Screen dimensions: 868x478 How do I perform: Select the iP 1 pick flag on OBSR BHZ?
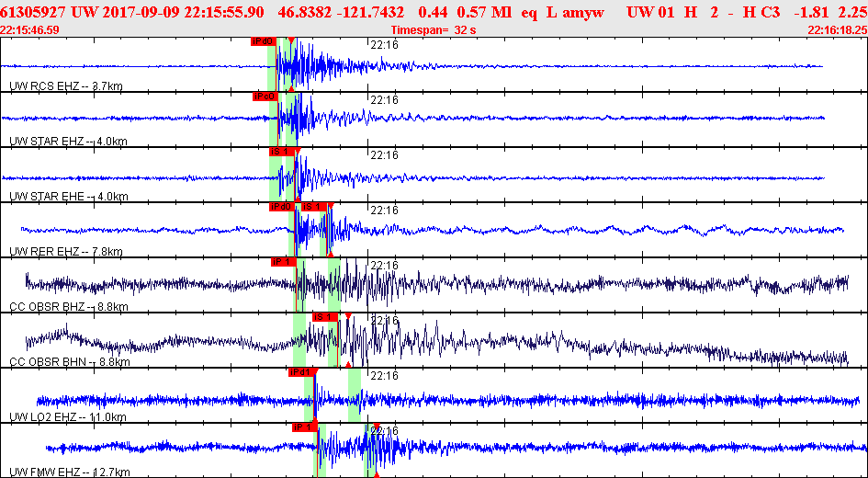coord(284,262)
